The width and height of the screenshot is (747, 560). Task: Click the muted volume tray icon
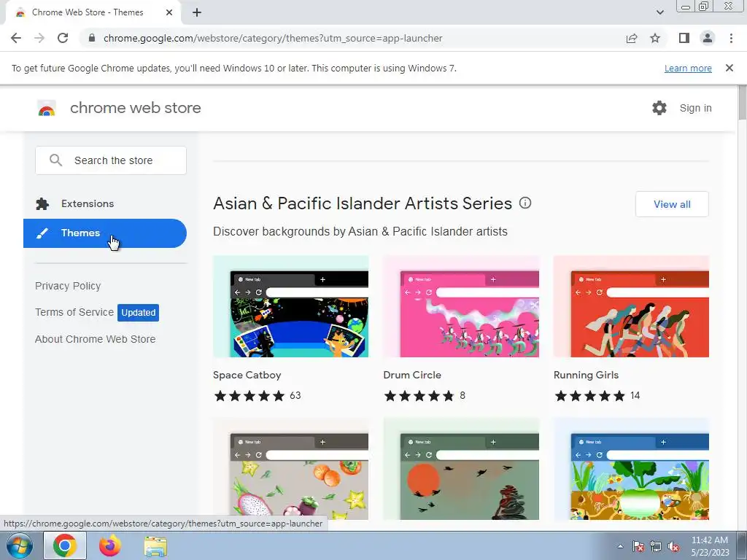click(x=673, y=546)
